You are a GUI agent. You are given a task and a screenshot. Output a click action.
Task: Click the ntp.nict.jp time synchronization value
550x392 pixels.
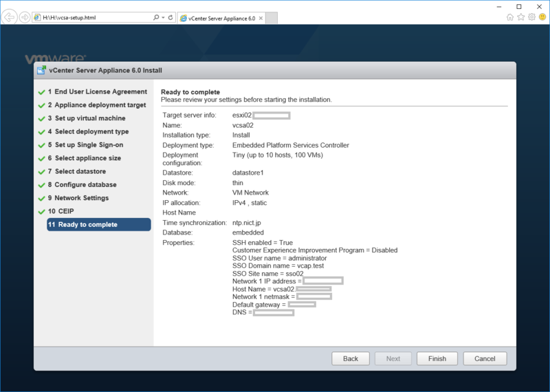coord(247,223)
